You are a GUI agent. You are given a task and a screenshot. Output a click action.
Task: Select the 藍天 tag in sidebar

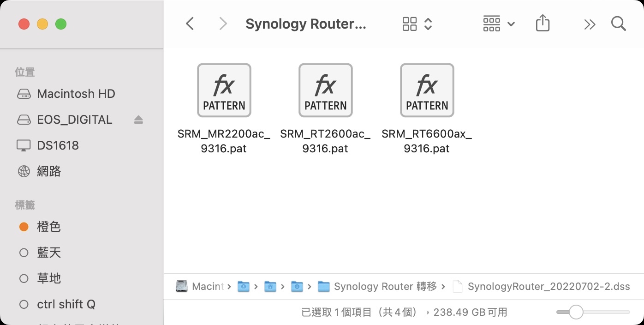click(48, 253)
